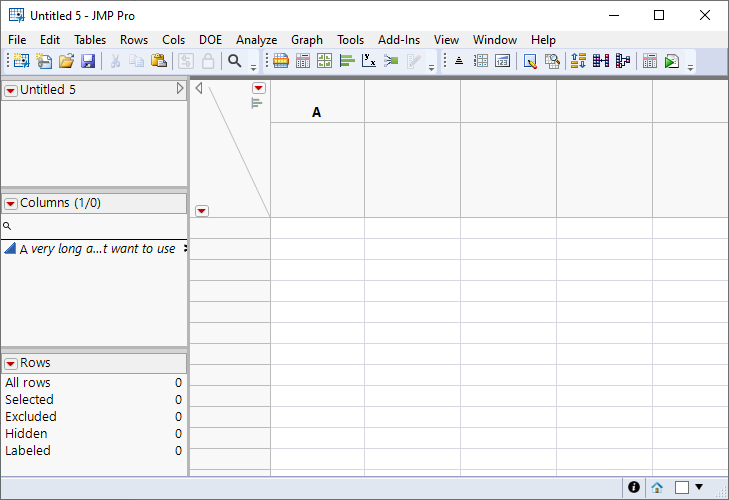Click the Fit Model green arrow icon
Screen dimensions: 729x500
[x=391, y=61]
